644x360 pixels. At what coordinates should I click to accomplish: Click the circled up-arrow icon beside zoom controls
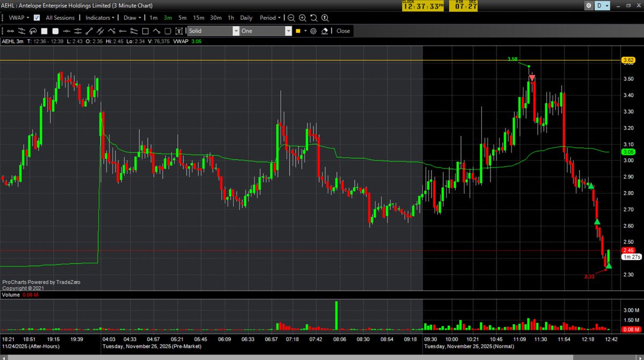325,18
